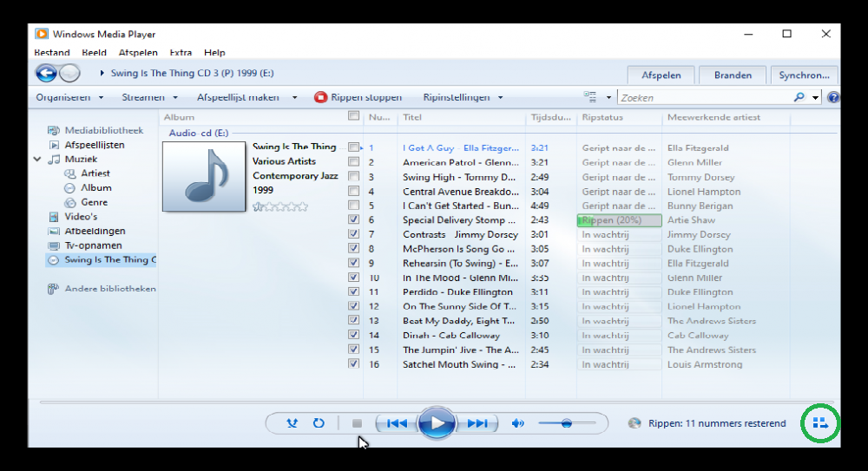Open the Artiest view
868x471 pixels.
(x=95, y=173)
